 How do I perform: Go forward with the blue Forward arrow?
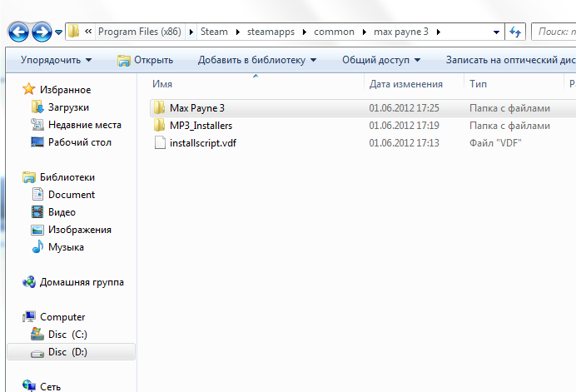coord(42,32)
